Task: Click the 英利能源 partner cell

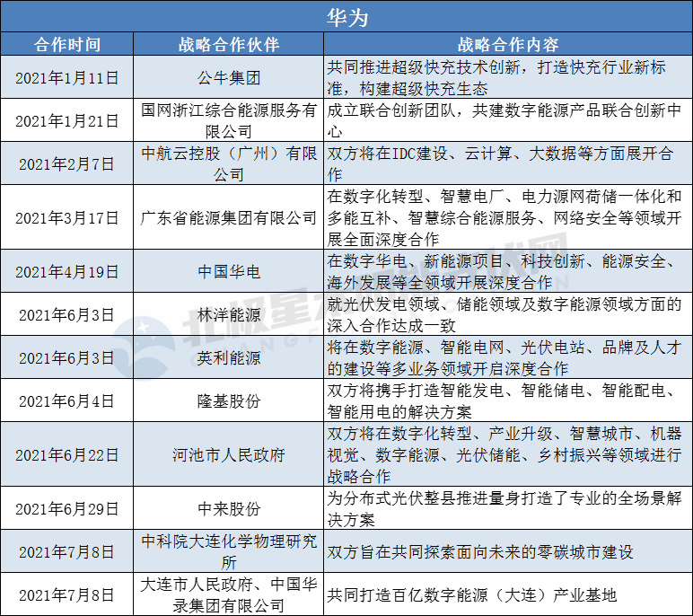Action: 229,357
